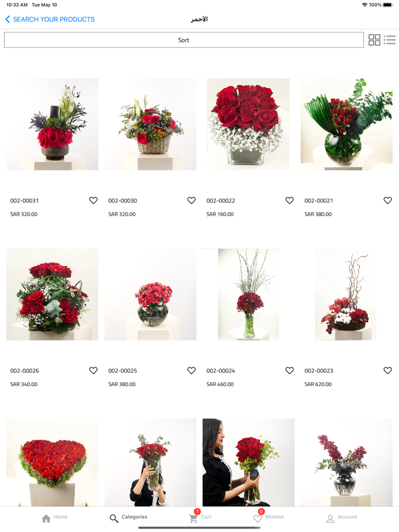
Task: Open the Cart tab
Action: coord(200,517)
